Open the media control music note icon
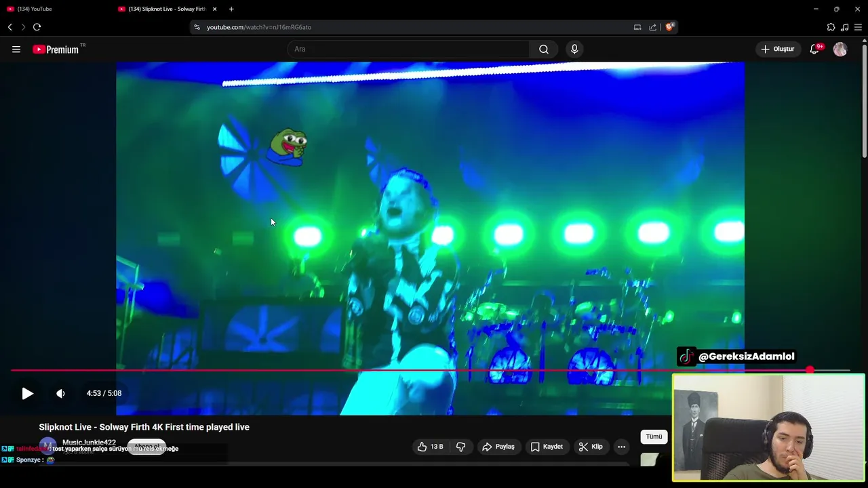This screenshot has height=488, width=868. click(844, 27)
